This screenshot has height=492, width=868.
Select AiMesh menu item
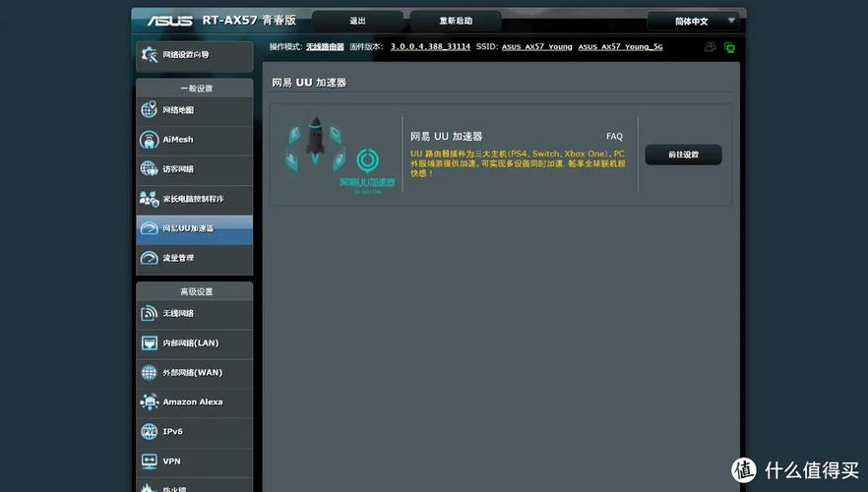click(x=194, y=140)
